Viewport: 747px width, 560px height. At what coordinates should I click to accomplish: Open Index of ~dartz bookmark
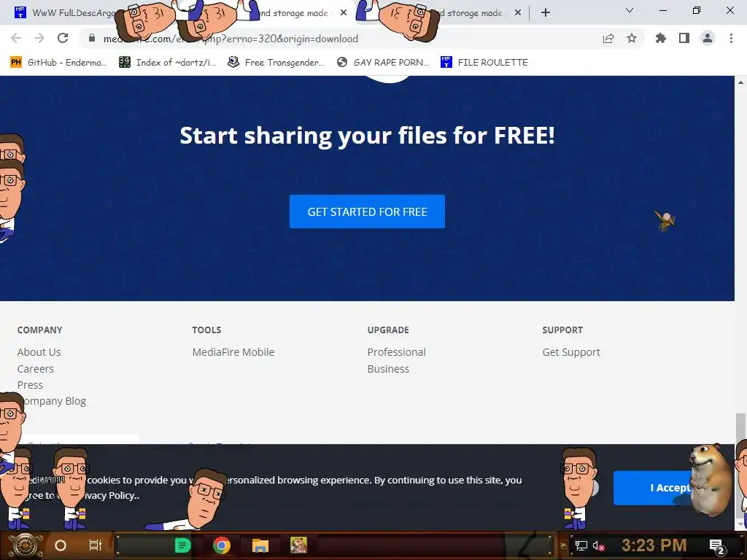tap(167, 63)
